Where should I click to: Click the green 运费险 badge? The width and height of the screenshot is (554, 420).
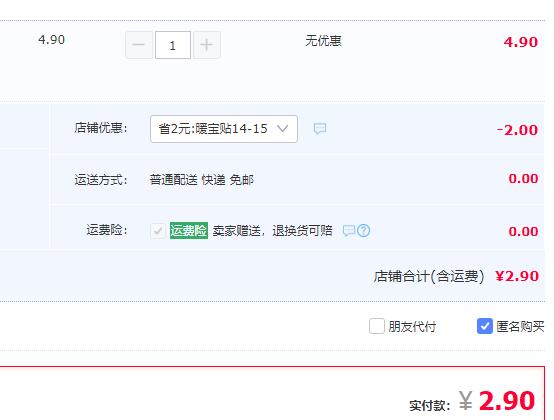click(x=189, y=231)
